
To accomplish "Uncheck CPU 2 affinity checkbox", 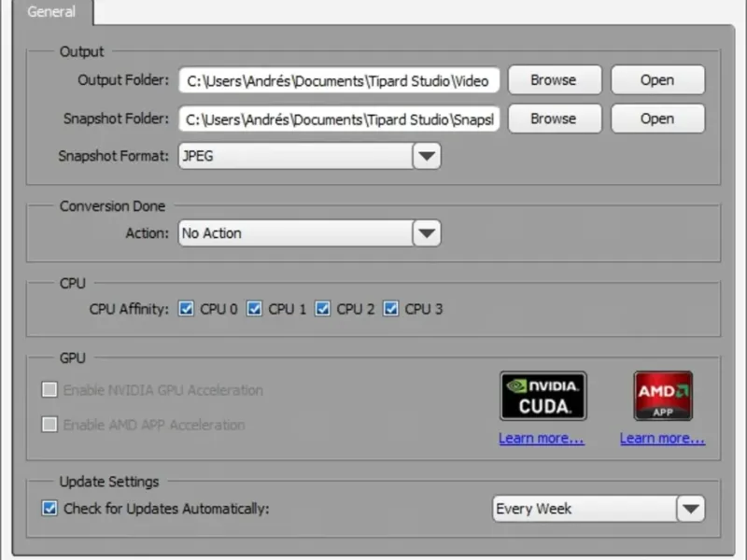I will click(322, 309).
